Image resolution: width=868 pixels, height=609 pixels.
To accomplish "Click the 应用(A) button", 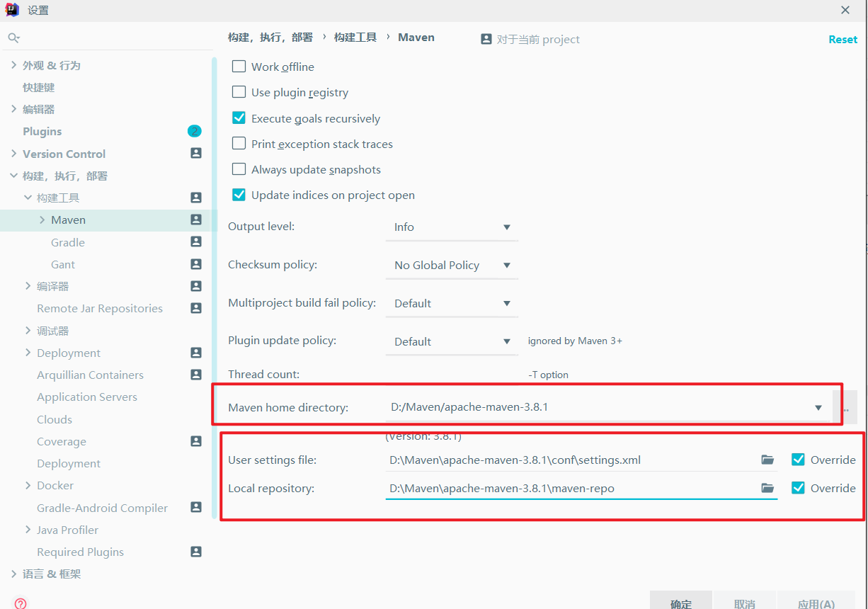I will coord(816,601).
